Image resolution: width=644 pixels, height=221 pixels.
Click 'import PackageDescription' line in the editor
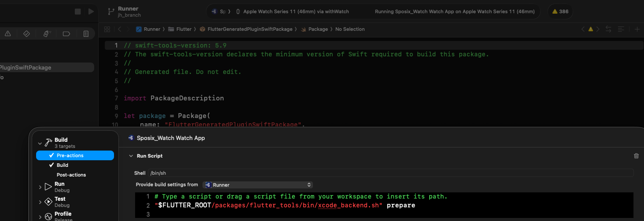pos(174,98)
